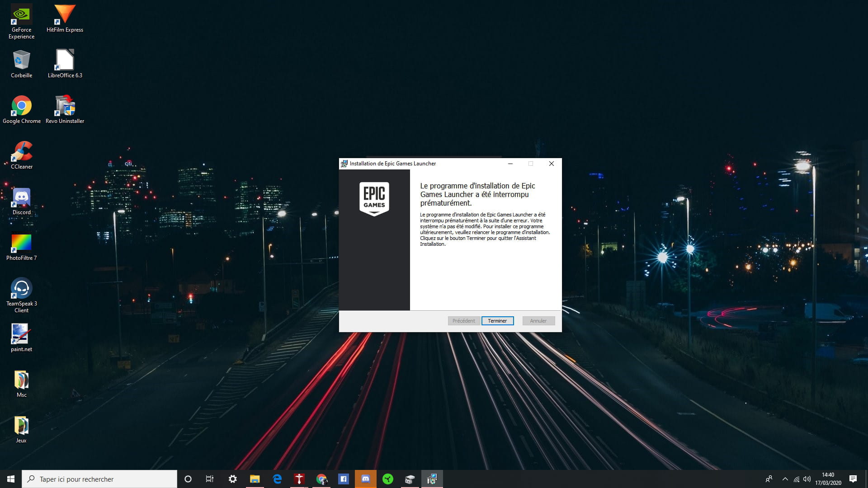This screenshot has height=488, width=868.
Task: Launch Microsoft Edge from the taskbar
Action: tap(277, 479)
